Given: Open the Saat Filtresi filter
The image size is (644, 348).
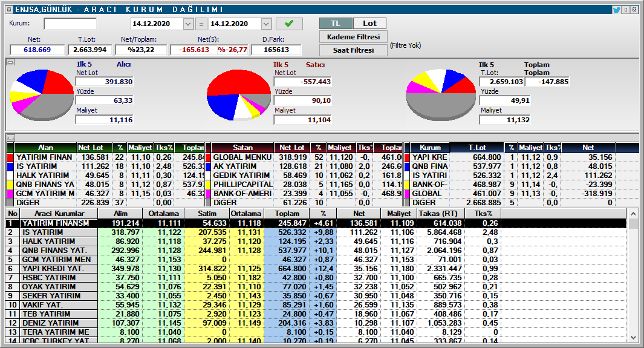Looking at the screenshot, I should (x=353, y=50).
